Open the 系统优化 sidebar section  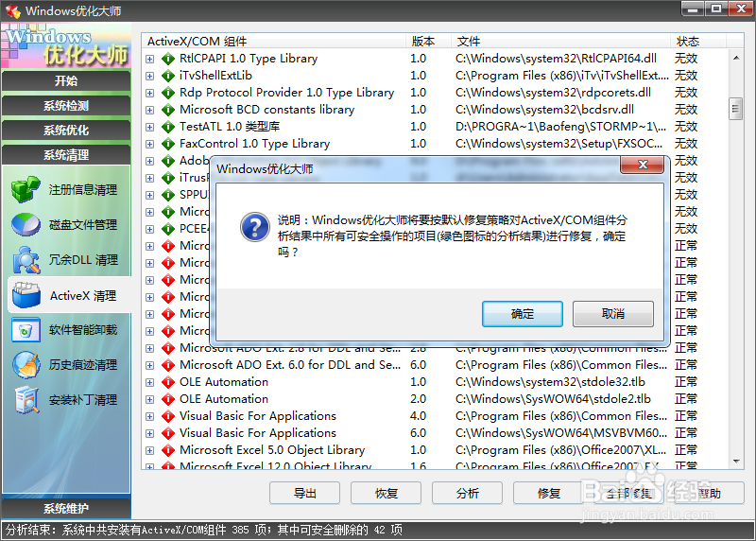tap(66, 130)
